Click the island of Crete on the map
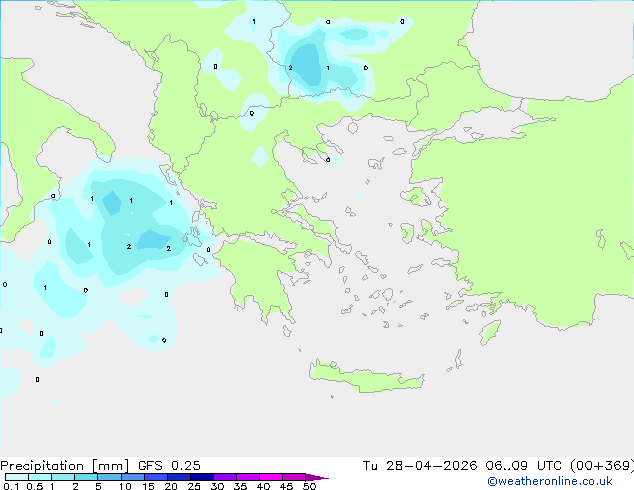The image size is (634, 490). (366, 377)
